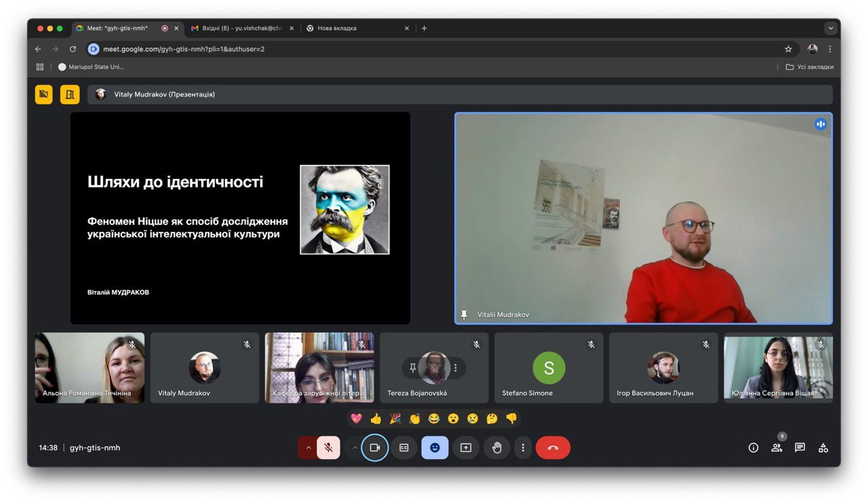
Task: Open the Chrome profile avatar menu
Action: (x=812, y=49)
